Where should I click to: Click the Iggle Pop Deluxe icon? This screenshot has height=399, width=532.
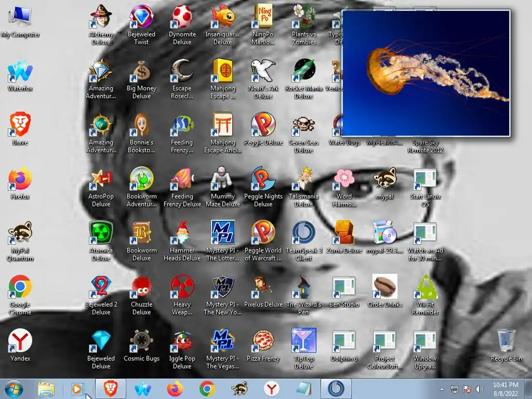pyautogui.click(x=182, y=349)
